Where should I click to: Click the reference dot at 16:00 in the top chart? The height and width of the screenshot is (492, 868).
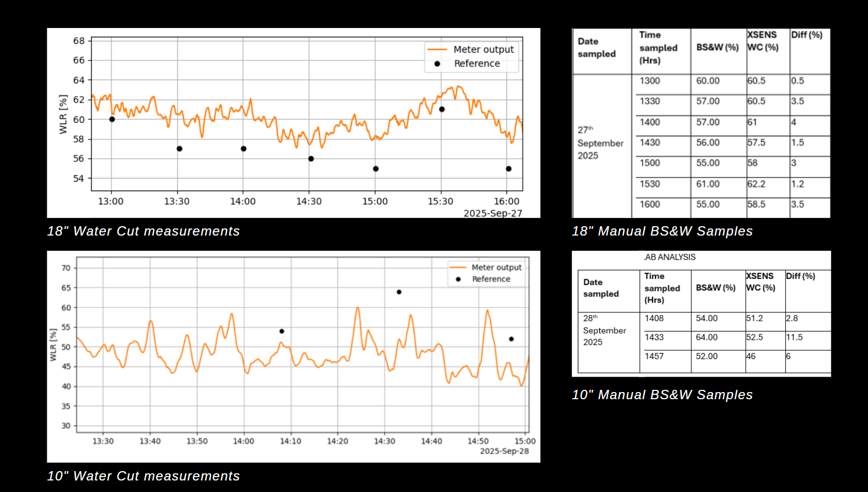coord(509,169)
